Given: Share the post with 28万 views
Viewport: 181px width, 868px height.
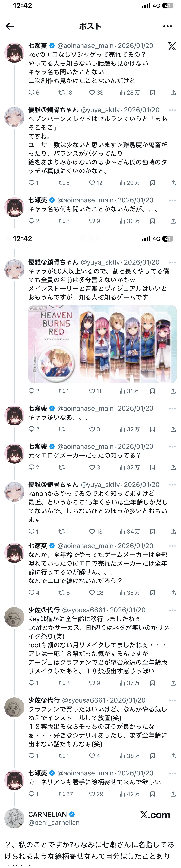Looking at the screenshot, I should tap(173, 93).
